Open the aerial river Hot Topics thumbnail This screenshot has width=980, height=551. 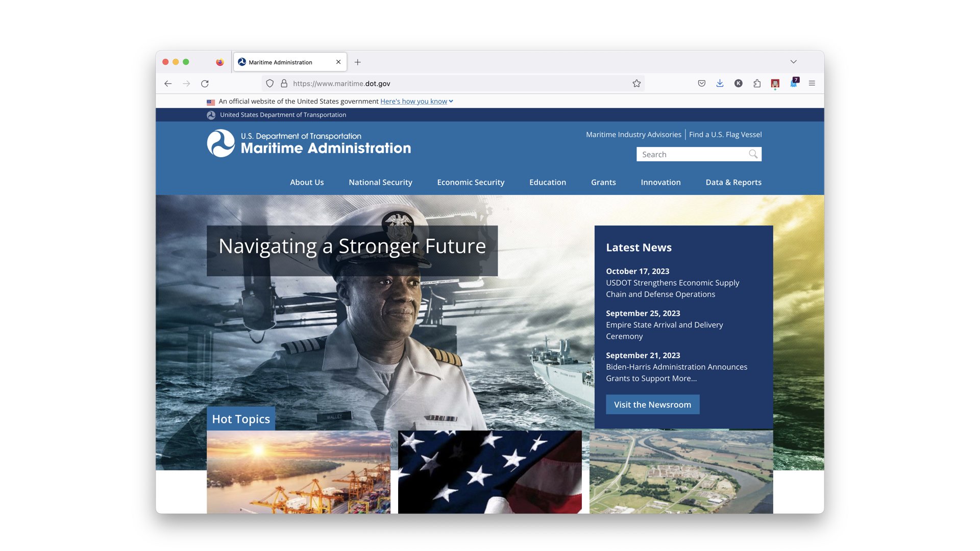(681, 472)
